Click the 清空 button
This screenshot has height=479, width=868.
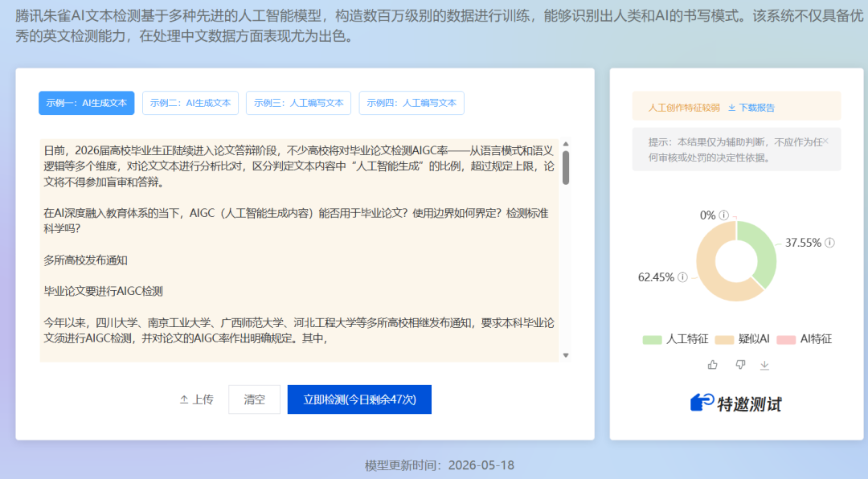[x=254, y=399]
